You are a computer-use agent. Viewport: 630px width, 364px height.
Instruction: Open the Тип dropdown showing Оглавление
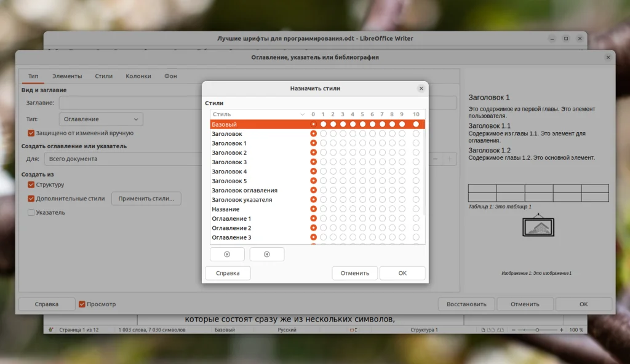coord(100,119)
